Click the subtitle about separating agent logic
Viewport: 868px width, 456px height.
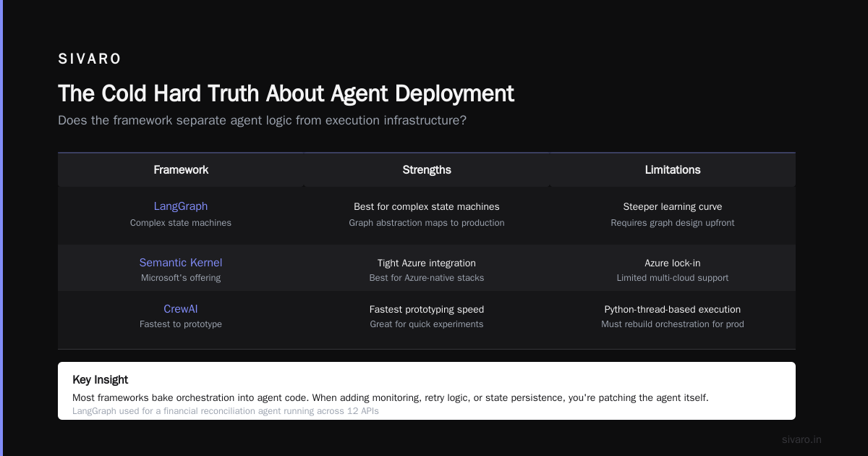(262, 120)
